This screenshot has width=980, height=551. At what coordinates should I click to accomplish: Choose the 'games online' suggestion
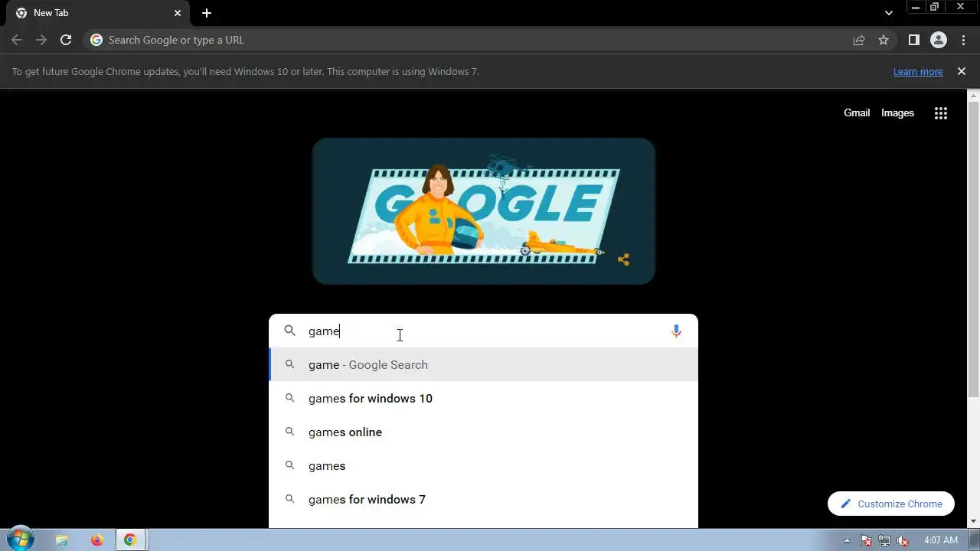click(x=483, y=432)
